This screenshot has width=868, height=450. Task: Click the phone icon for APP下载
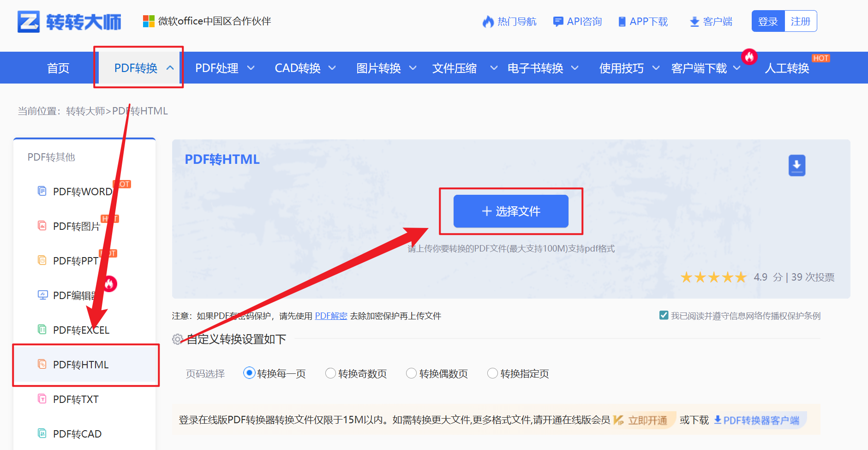(x=622, y=21)
